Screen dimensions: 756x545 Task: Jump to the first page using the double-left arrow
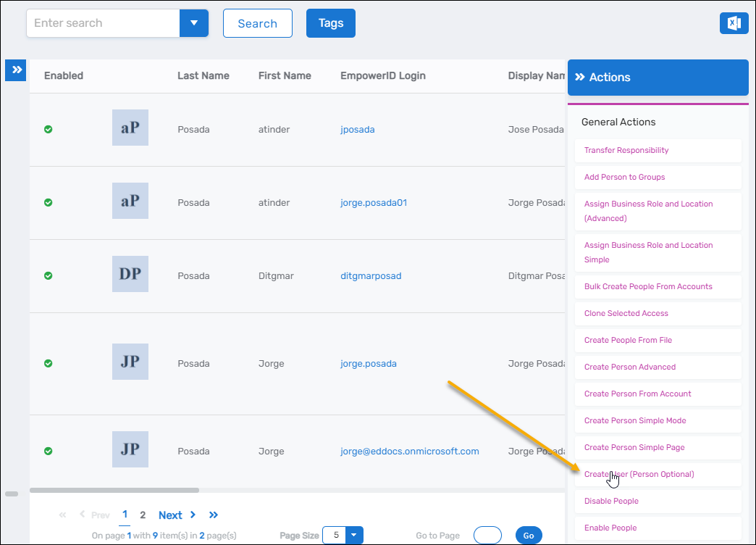(62, 515)
